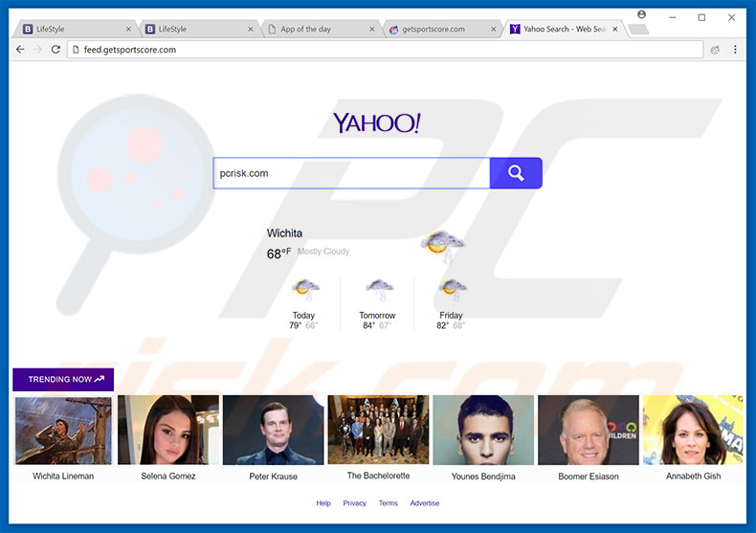Screen dimensions: 756x533
Task: Click Tomorrow's forecast weather icon
Action: tap(380, 289)
